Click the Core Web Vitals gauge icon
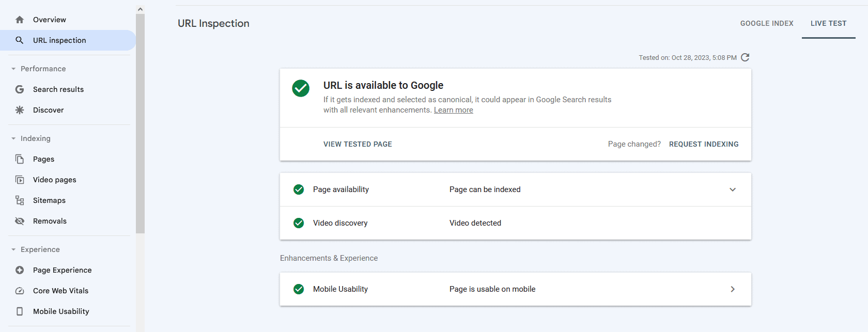Viewport: 868px width, 332px height. point(20,291)
